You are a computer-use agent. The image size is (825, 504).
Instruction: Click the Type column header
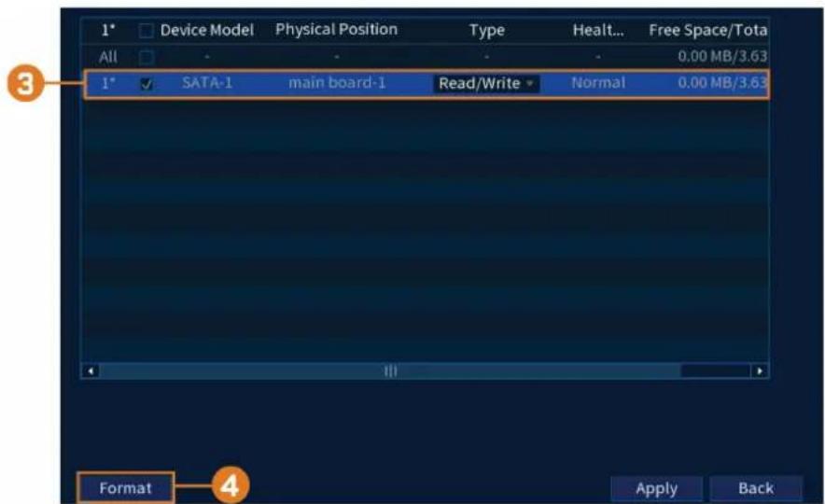click(486, 31)
